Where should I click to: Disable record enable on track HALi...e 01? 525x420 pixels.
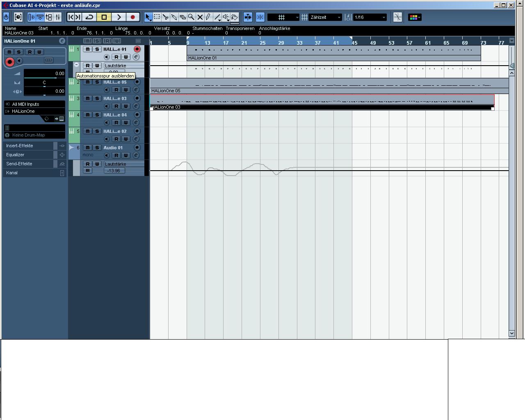tap(137, 49)
